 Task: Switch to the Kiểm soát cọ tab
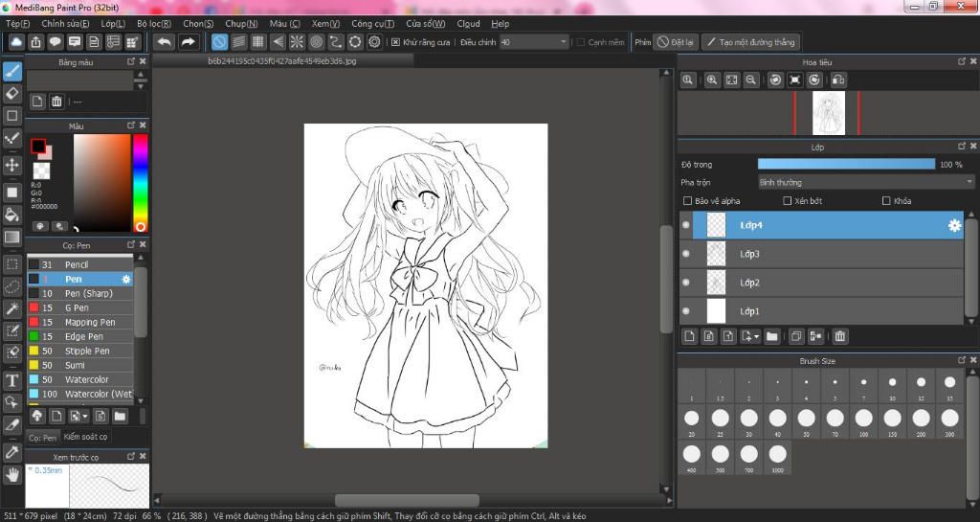(x=85, y=437)
